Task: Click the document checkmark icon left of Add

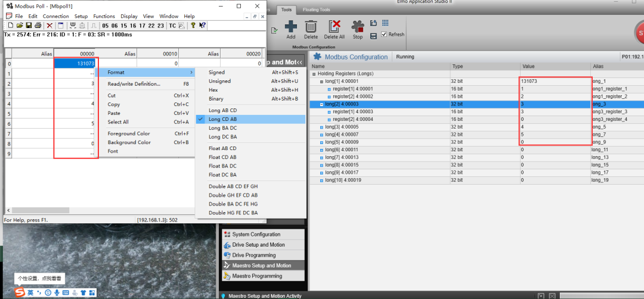Action: pyautogui.click(x=274, y=30)
